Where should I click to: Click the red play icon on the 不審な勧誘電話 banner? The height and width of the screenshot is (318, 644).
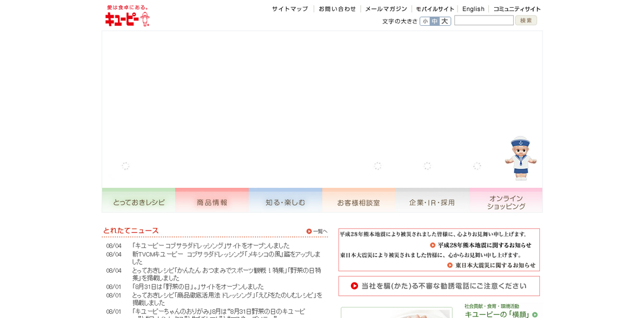click(354, 286)
